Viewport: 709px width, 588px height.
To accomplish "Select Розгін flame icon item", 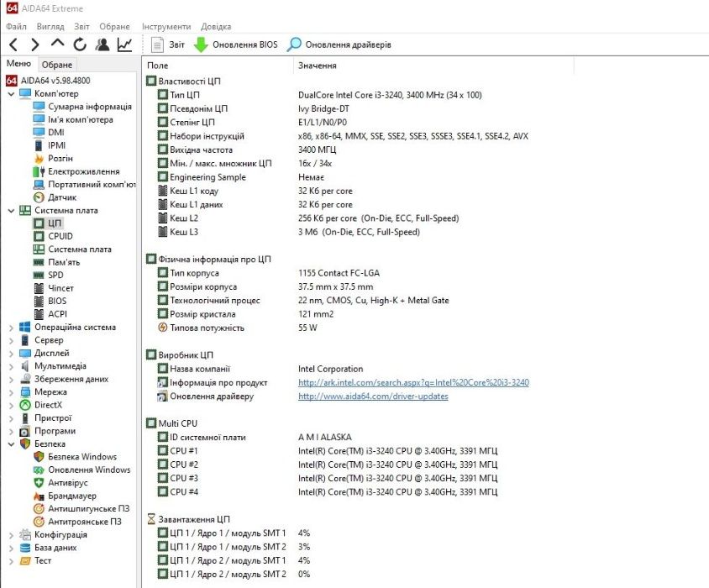I will click(x=53, y=158).
